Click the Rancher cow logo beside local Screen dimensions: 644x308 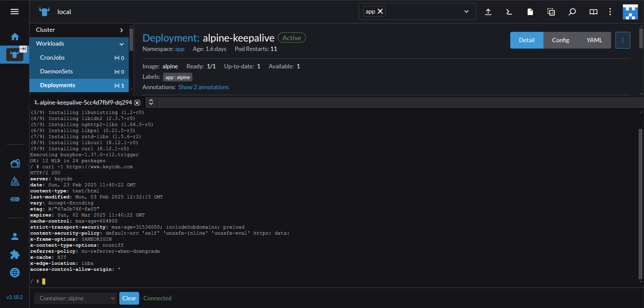pos(44,12)
